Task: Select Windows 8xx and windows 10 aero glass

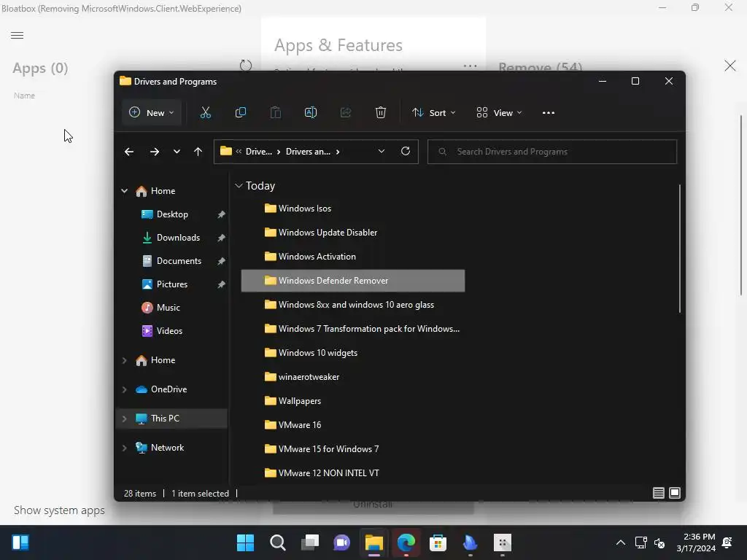Action: tap(352, 305)
